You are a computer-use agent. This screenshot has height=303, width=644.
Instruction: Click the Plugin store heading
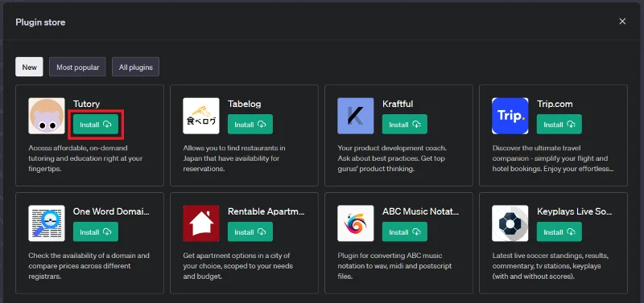(x=40, y=23)
